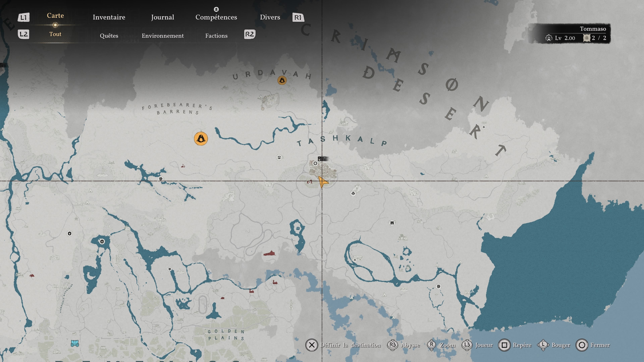Click the Repère prompt
The height and width of the screenshot is (362, 644).
515,345
